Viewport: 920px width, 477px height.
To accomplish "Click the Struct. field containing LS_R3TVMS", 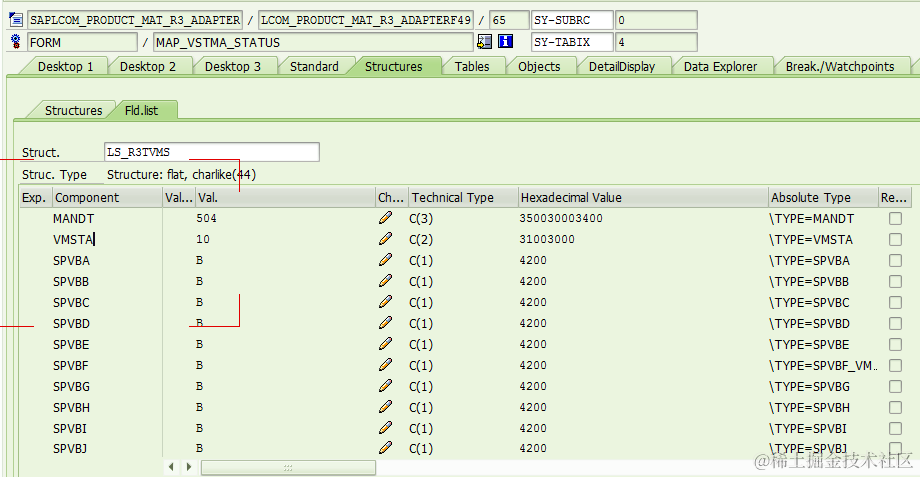I will (212, 152).
